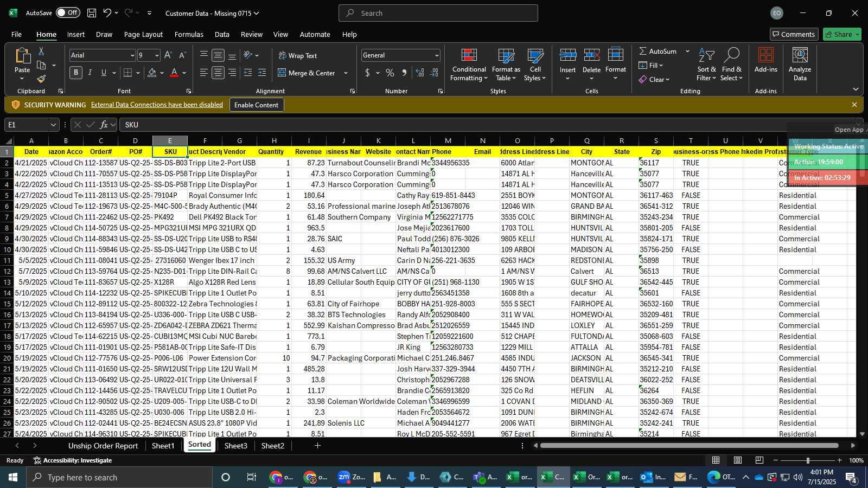Screen dimensions: 868x488
Task: Click font color red A swatch
Action: click(174, 73)
